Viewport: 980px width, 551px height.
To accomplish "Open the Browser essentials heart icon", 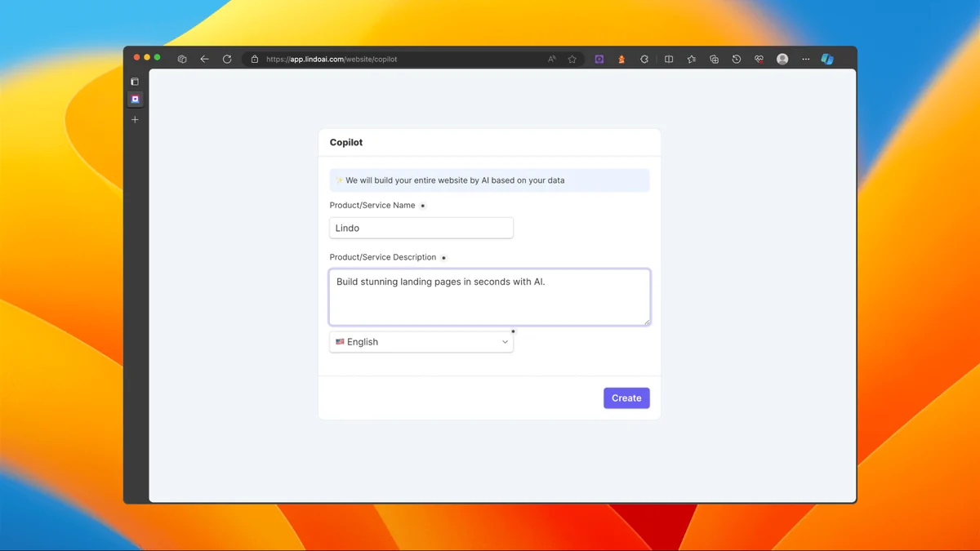I will tap(759, 59).
